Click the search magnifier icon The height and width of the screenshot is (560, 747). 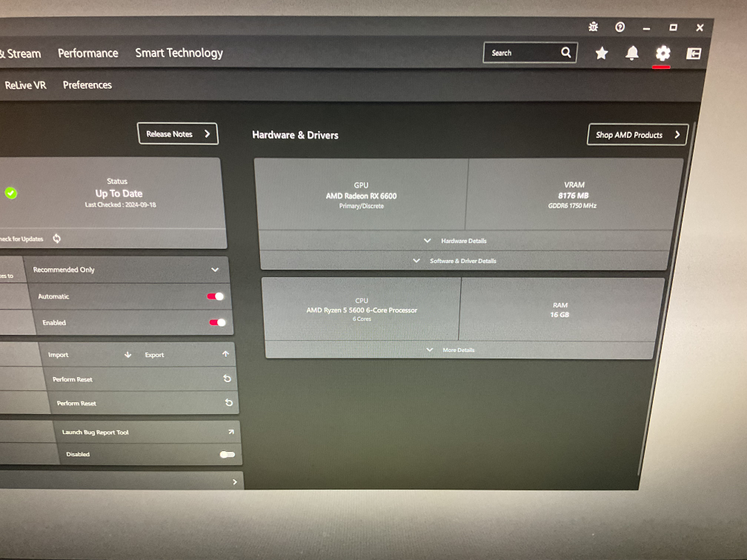(x=565, y=53)
